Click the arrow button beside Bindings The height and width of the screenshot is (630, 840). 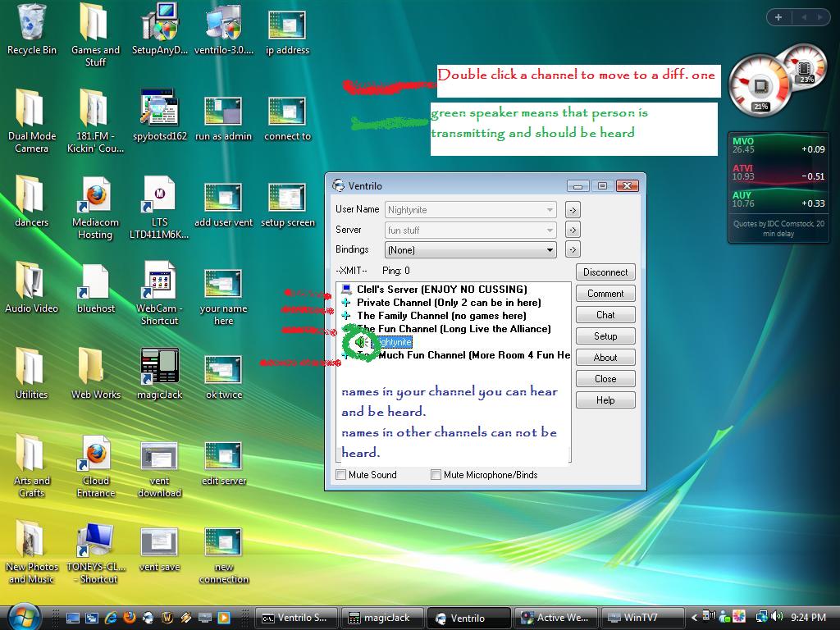[573, 249]
